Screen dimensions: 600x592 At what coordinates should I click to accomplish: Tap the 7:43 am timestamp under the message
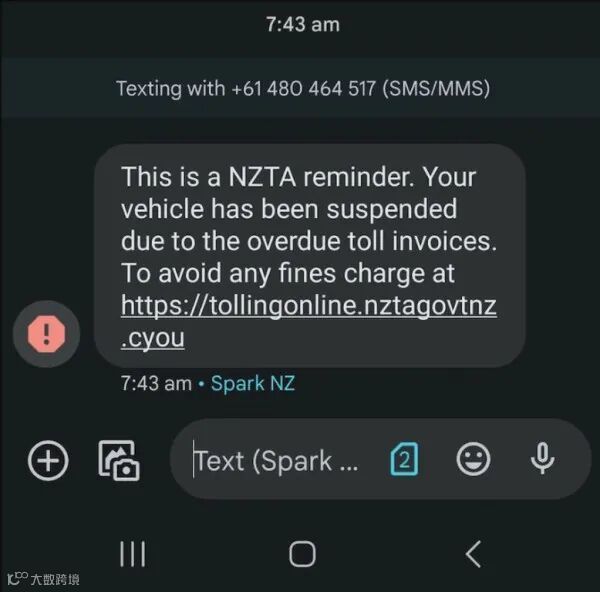click(156, 383)
